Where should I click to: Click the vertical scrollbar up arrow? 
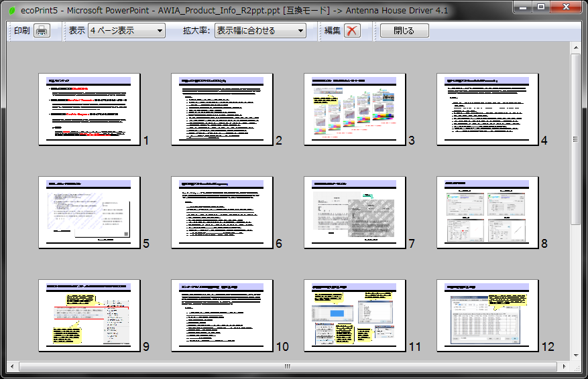[576, 48]
